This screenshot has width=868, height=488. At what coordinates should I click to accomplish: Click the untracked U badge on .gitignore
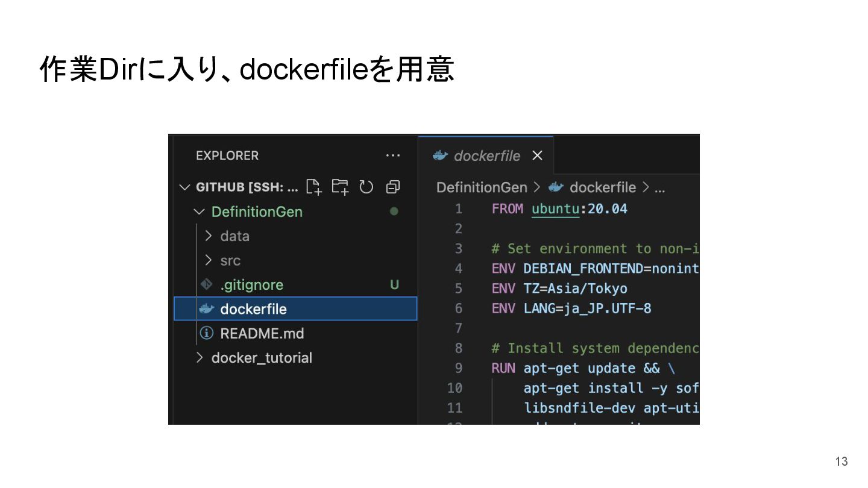pyautogui.click(x=394, y=285)
